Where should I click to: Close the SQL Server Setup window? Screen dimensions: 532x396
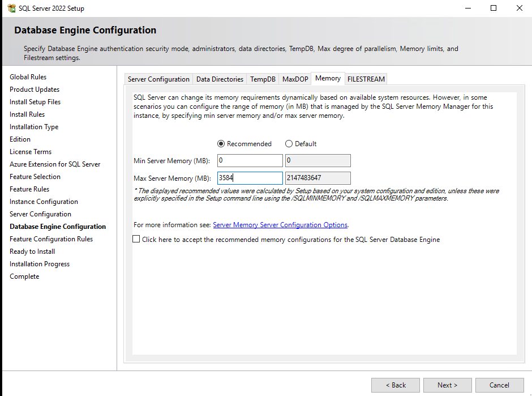[520, 8]
